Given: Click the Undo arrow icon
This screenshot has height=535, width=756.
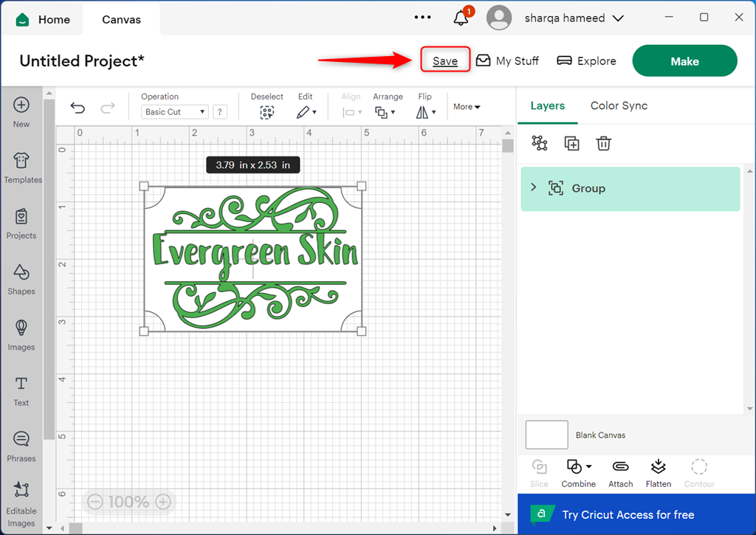Looking at the screenshot, I should pos(78,108).
